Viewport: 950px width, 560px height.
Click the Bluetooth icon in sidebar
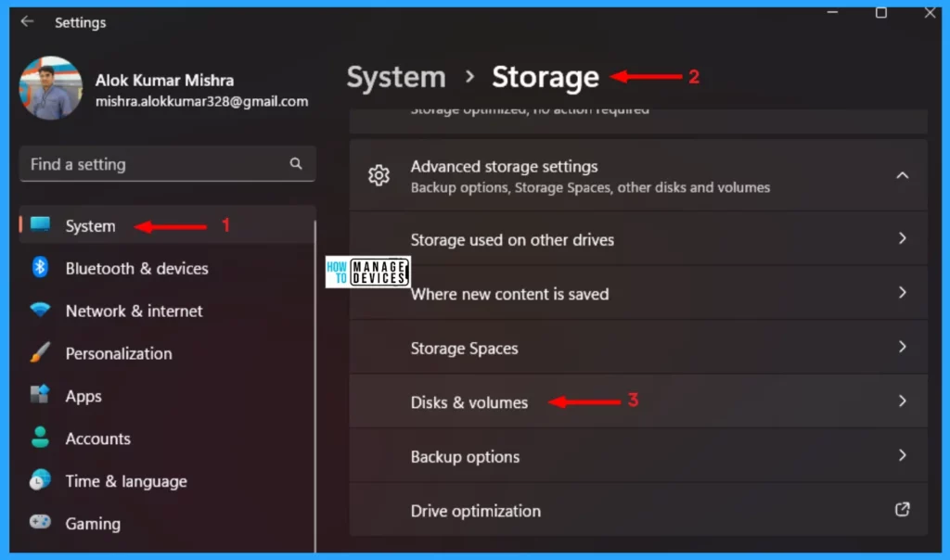coord(40,267)
